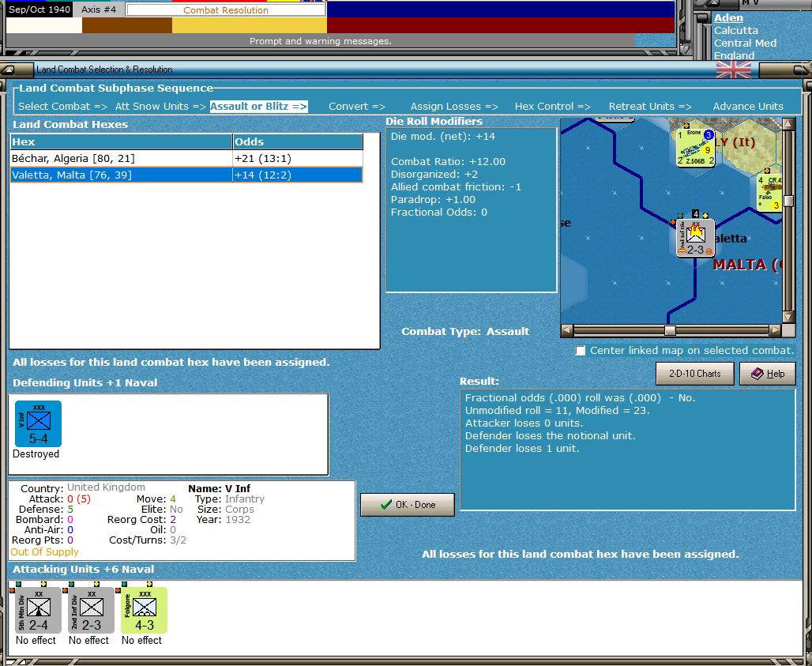This screenshot has width=812, height=666.
Task: Click the Destroyed label under V Inf
Action: point(36,453)
